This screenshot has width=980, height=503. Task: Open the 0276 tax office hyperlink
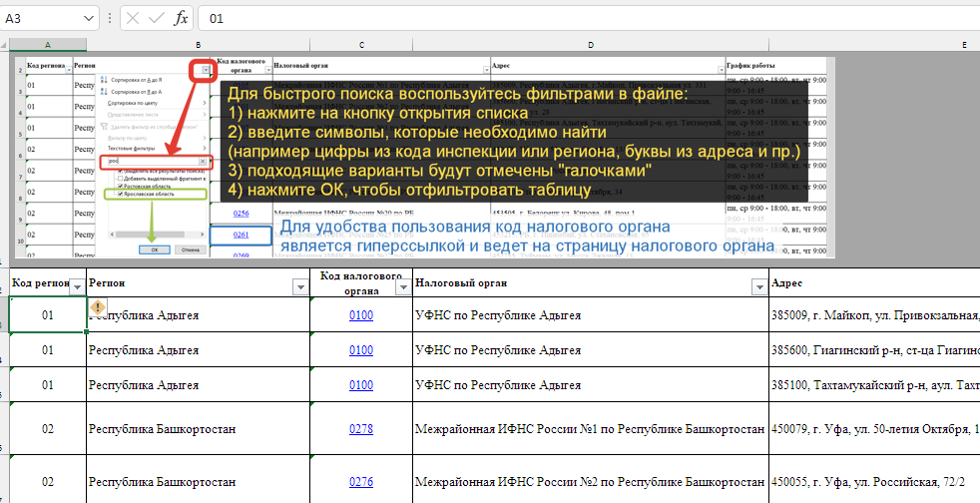(361, 482)
